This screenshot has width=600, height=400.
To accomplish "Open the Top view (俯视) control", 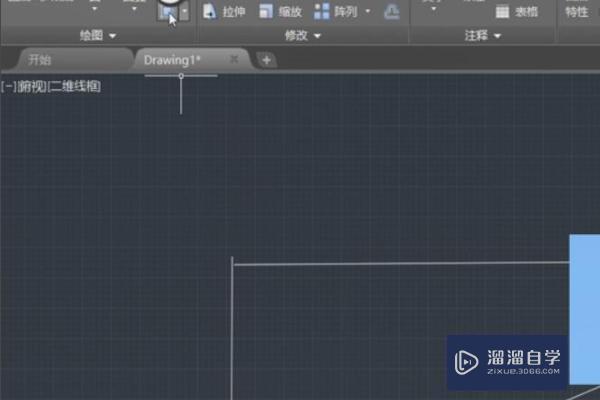I will (x=32, y=87).
